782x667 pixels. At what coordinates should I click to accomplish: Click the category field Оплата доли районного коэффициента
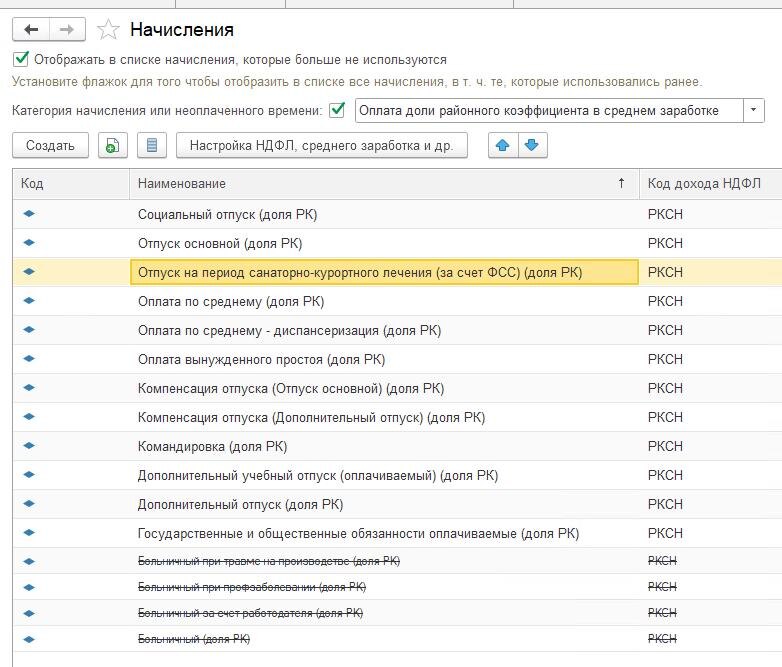(549, 110)
